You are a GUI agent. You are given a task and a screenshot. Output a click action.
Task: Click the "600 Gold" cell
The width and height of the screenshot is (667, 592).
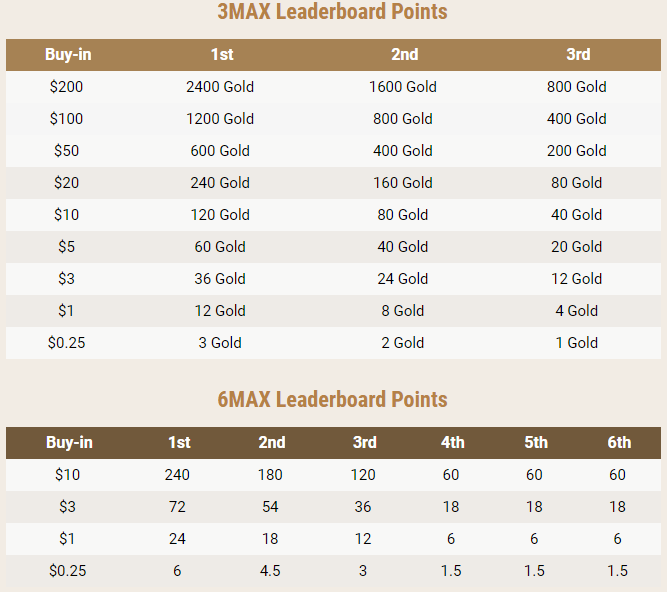pyautogui.click(x=220, y=151)
